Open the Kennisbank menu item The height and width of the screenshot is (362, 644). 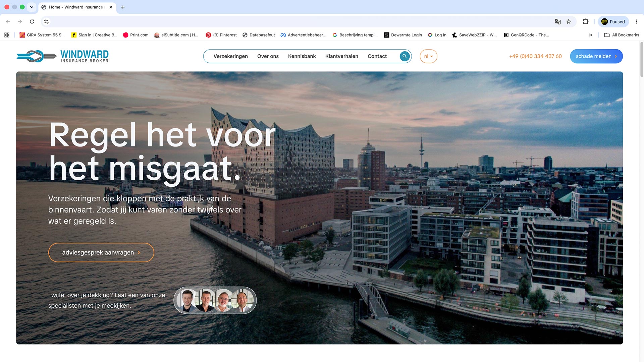(302, 56)
